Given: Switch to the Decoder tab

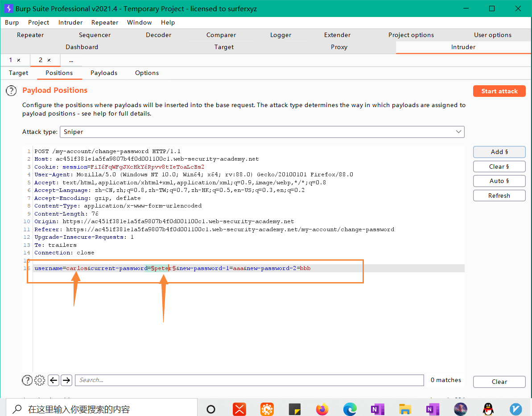Looking at the screenshot, I should click(158, 35).
